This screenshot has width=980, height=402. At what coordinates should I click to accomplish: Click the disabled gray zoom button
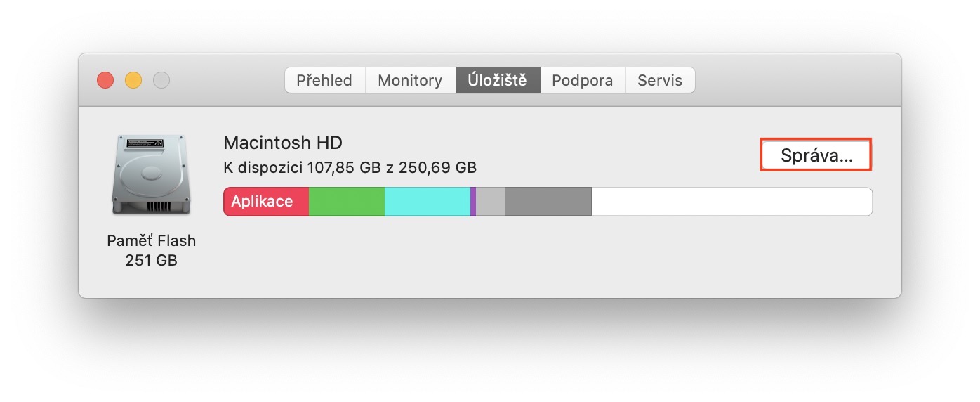[x=161, y=80]
